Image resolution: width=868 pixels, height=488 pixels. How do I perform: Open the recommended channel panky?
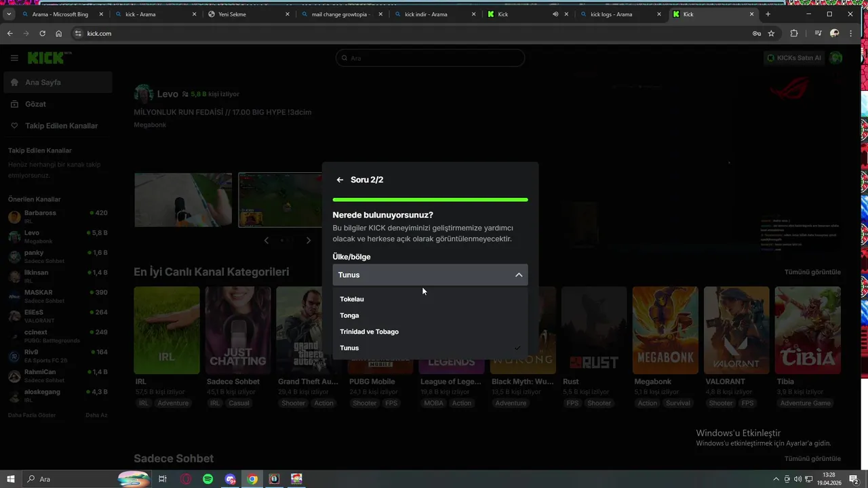click(x=58, y=256)
